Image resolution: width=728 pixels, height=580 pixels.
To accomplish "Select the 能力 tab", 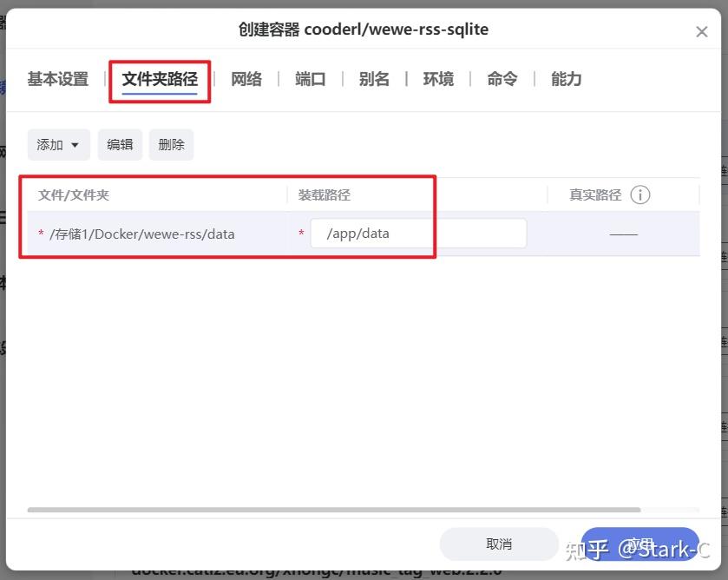I will coord(565,79).
